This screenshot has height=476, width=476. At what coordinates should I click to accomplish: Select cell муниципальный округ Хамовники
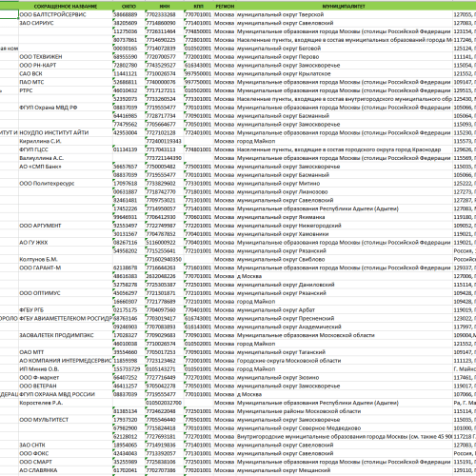coord(345,234)
